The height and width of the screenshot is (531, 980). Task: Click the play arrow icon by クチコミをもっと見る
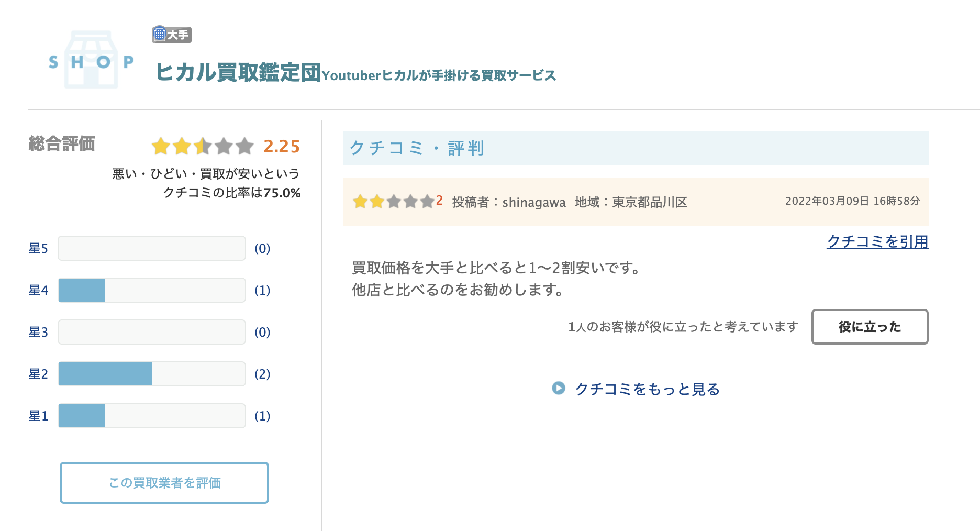click(x=559, y=388)
